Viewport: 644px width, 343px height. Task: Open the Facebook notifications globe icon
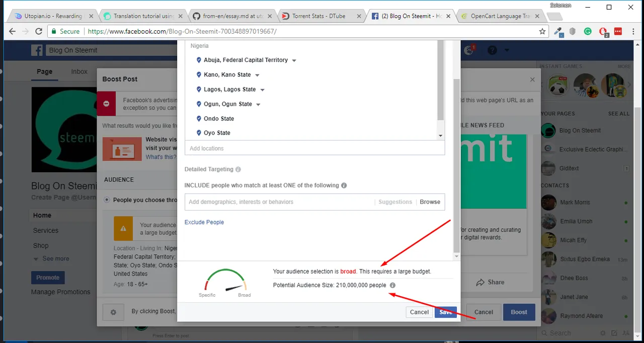(469, 50)
